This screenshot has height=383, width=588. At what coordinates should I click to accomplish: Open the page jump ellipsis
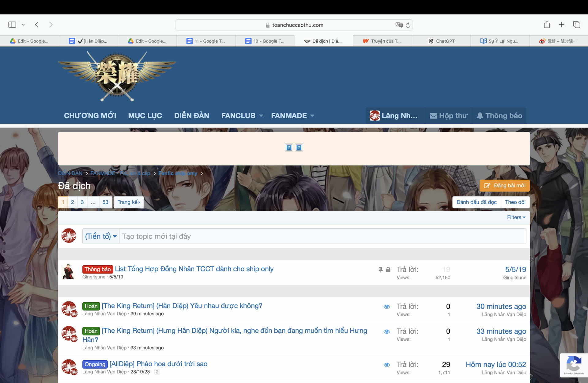(x=93, y=202)
